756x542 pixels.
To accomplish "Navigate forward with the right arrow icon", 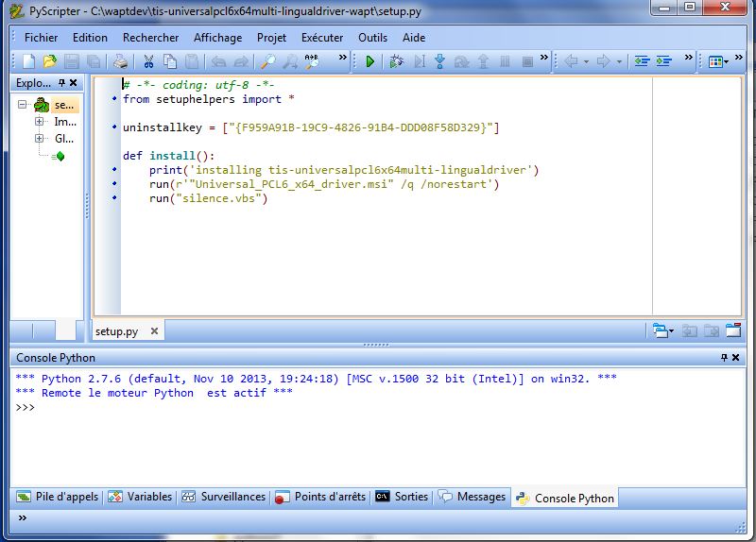I will click(603, 61).
